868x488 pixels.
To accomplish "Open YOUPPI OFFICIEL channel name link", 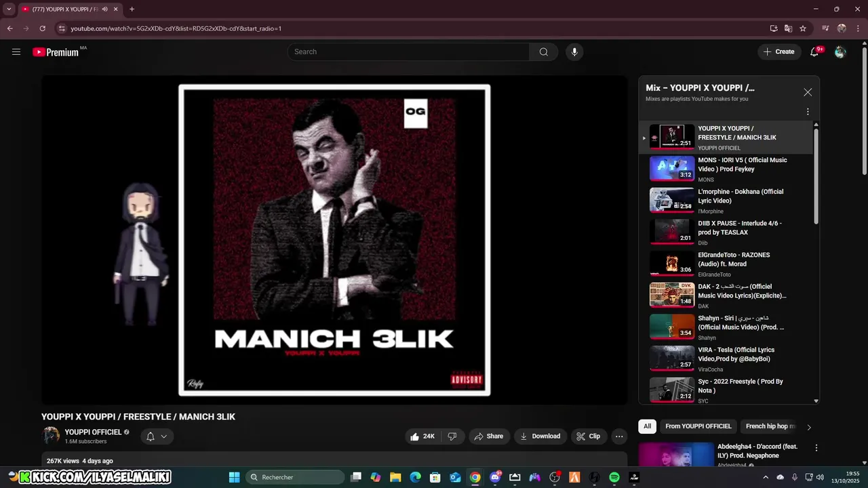I will point(93,432).
